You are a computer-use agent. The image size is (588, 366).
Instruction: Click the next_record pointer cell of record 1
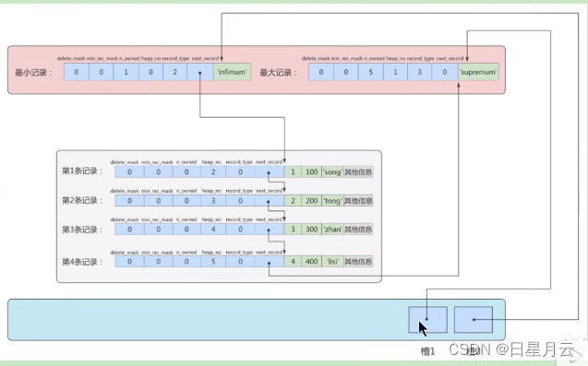[270, 172]
